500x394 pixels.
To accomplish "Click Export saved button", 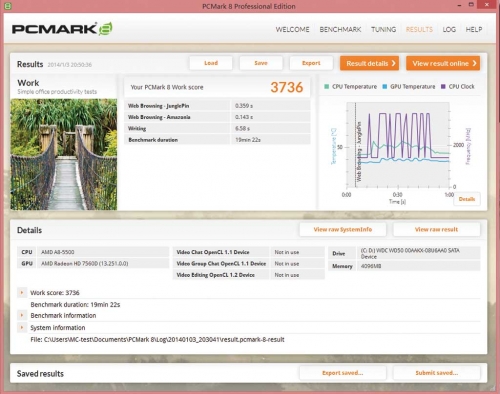I will pos(343,373).
